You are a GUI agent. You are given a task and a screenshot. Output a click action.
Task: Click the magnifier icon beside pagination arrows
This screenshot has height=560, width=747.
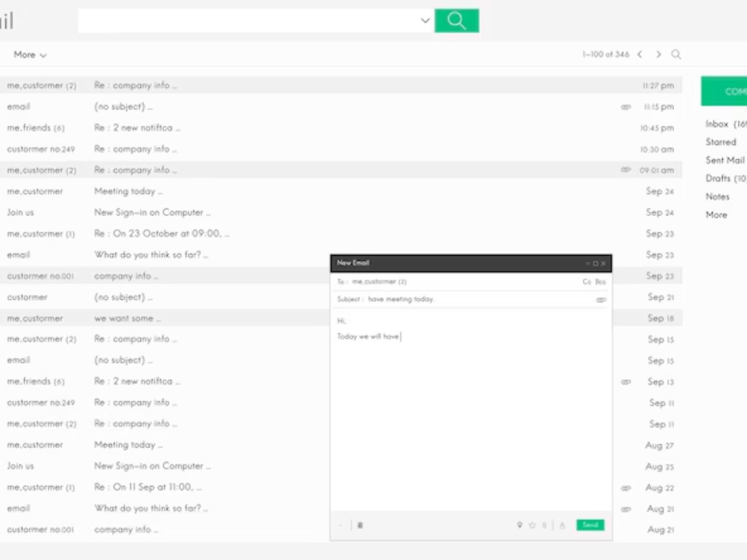676,55
